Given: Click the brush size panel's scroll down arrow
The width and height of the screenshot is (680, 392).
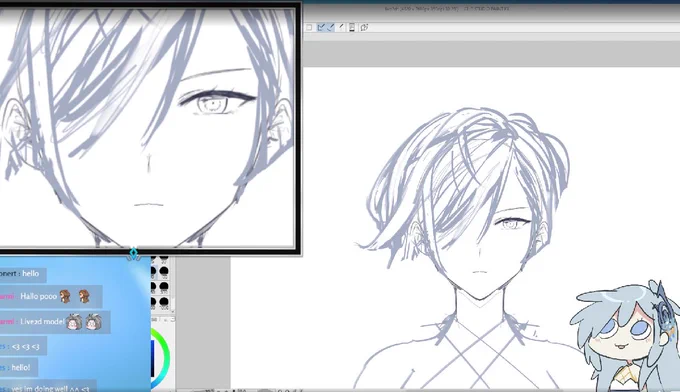Looking at the screenshot, I should coord(172,311).
